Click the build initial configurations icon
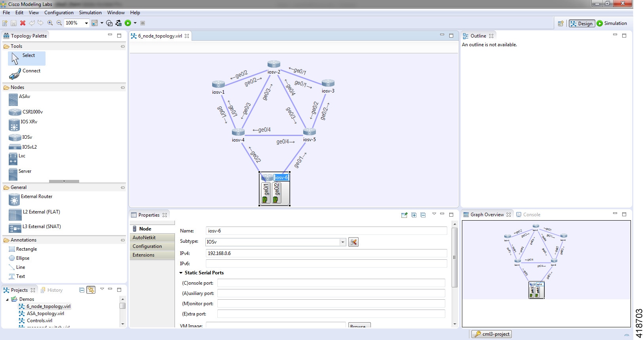Viewport: 644px width, 340px height. pyautogui.click(x=118, y=23)
